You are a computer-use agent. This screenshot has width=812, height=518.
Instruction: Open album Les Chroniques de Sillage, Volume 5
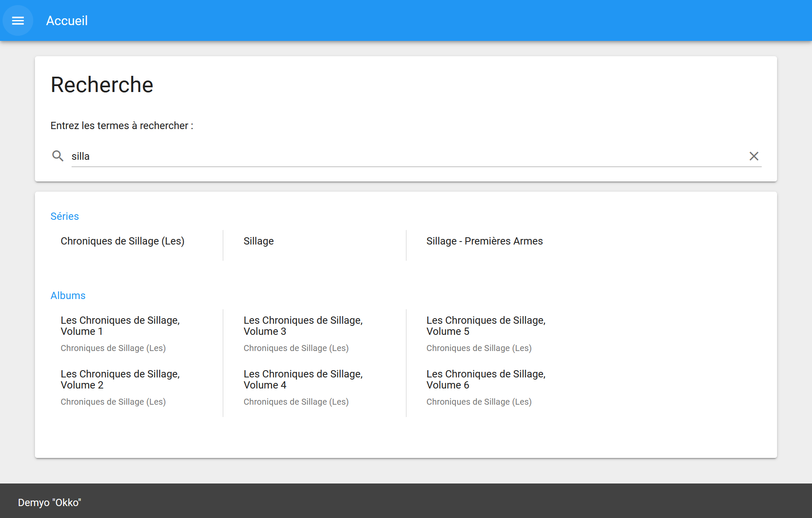coord(486,326)
